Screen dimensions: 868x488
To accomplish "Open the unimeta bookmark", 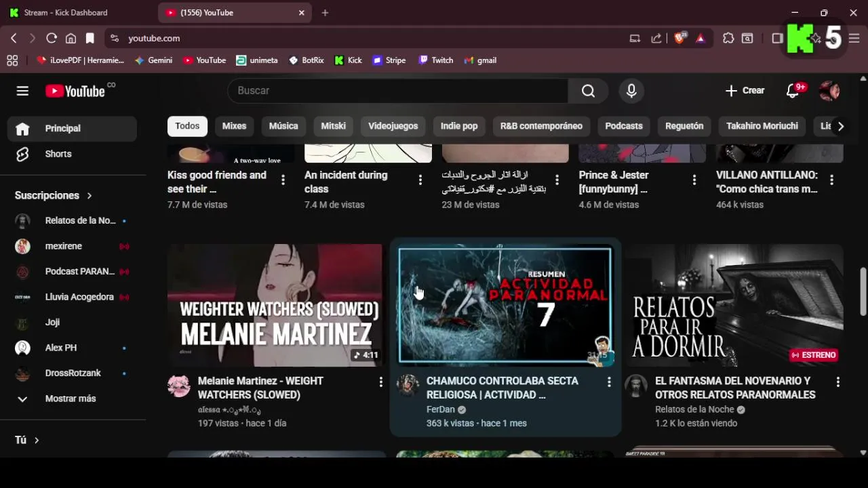I will point(257,60).
